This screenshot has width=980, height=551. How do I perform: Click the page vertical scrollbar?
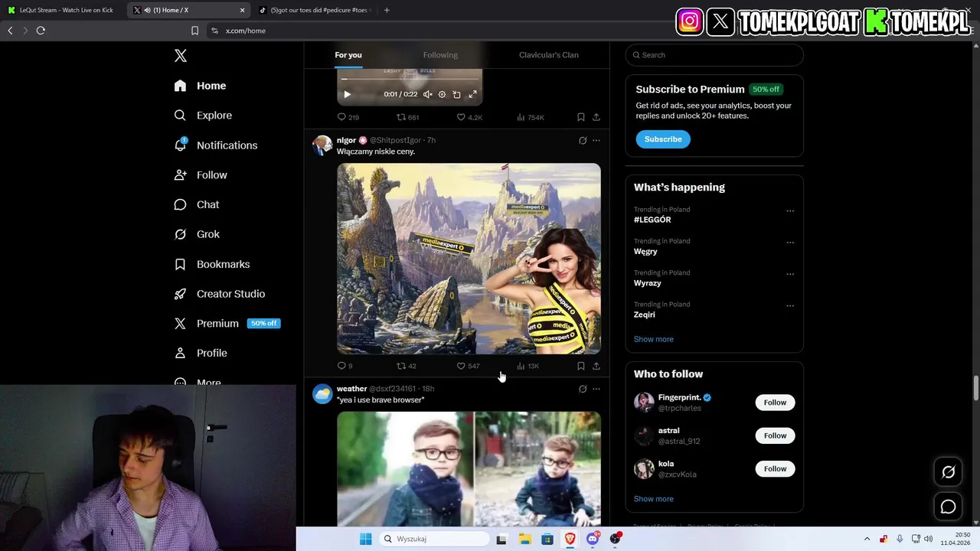coord(975,387)
